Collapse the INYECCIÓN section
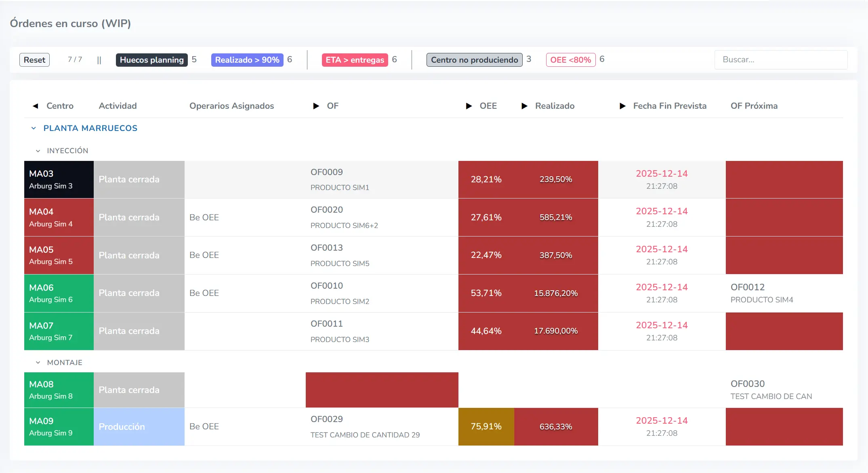 [38, 150]
